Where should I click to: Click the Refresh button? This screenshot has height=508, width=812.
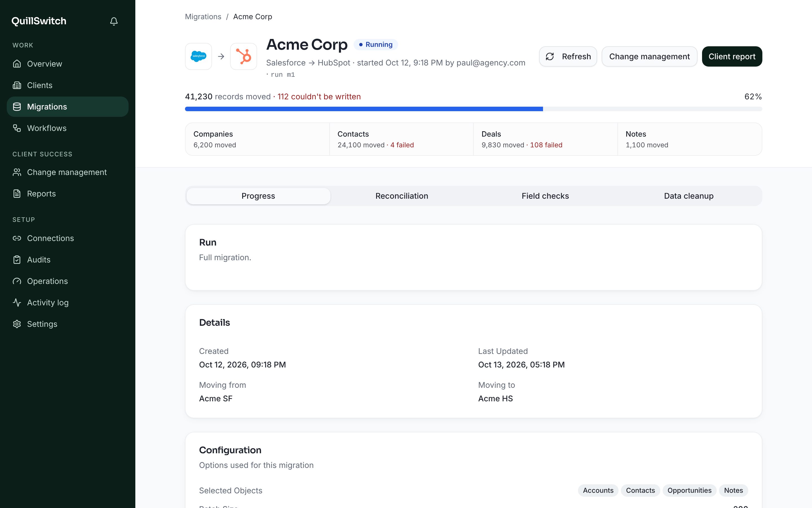pyautogui.click(x=568, y=56)
